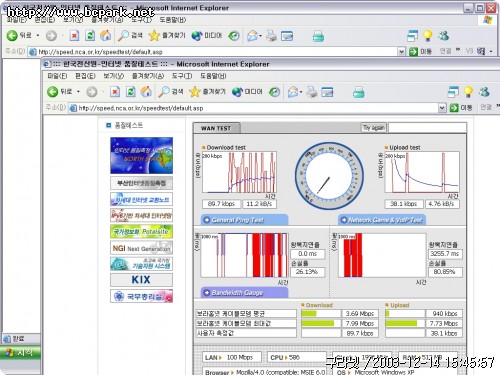Click Forward arrow in background IE window
This screenshot has height=375, width=500.
51,36
